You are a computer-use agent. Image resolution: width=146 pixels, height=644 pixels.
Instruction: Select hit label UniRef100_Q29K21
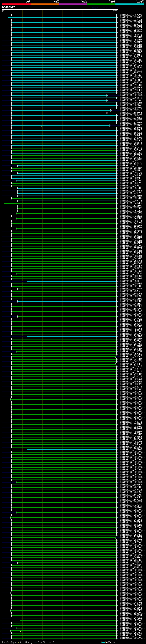click(131, 371)
